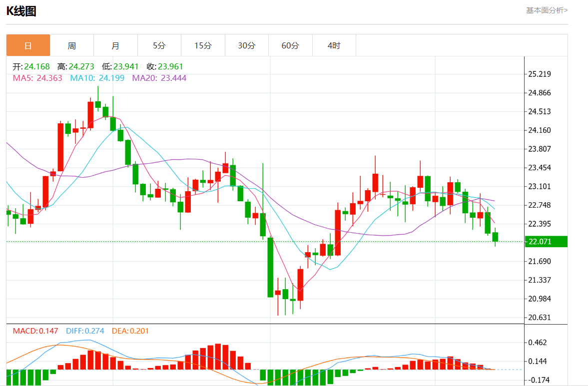
Task: Click the 24.513 price axis label
Action: (x=540, y=111)
